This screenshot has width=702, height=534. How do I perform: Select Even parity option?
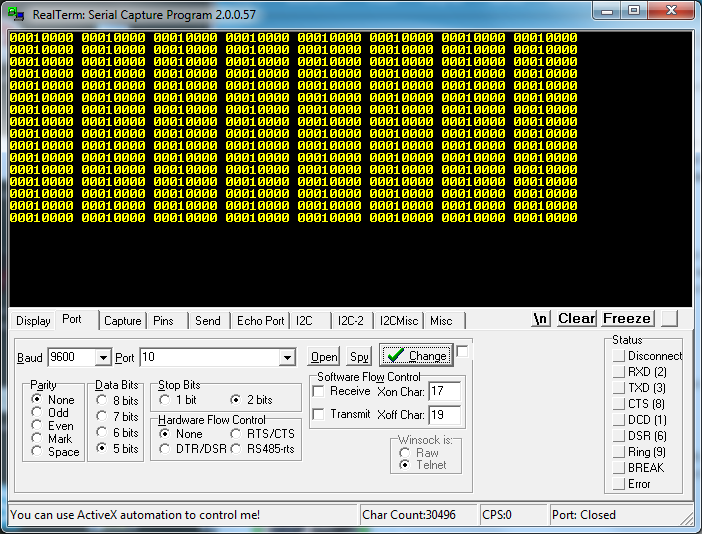pos(38,425)
